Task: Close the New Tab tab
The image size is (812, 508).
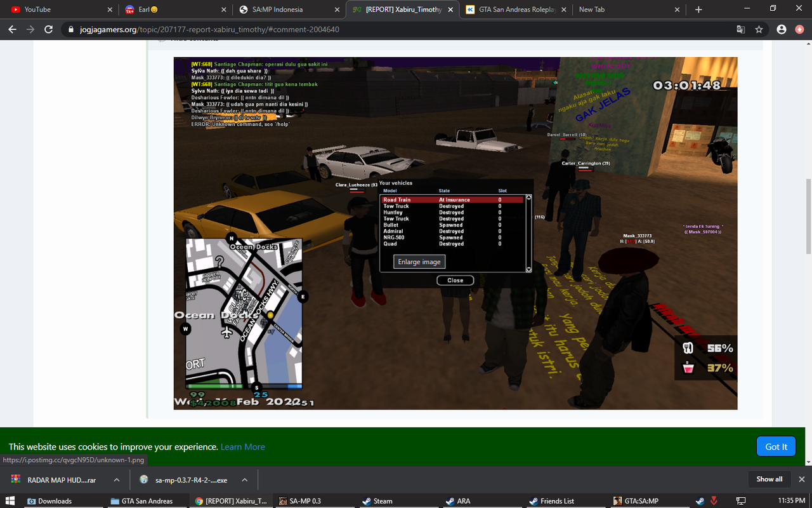Action: point(678,10)
